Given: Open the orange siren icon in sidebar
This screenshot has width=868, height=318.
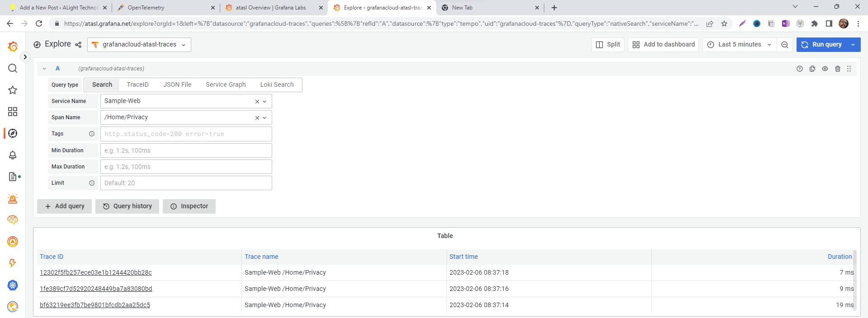Looking at the screenshot, I should 13,198.
